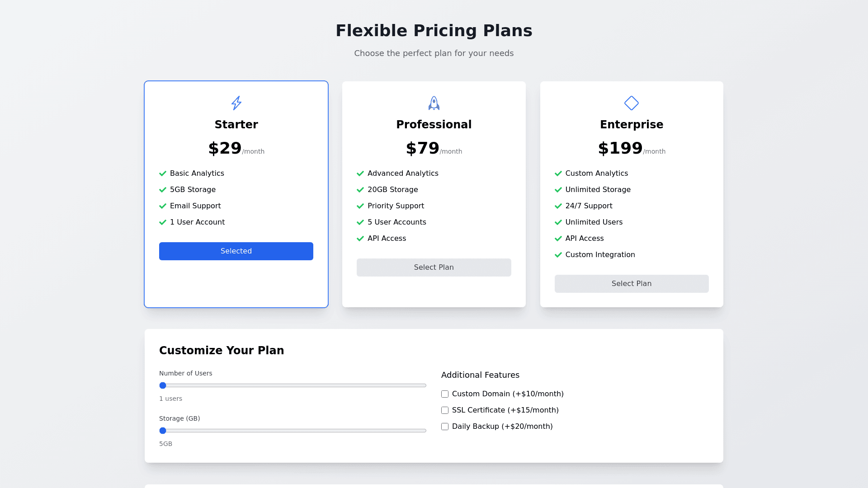868x488 pixels.
Task: Click the Professional plan rocket icon
Action: [434, 103]
